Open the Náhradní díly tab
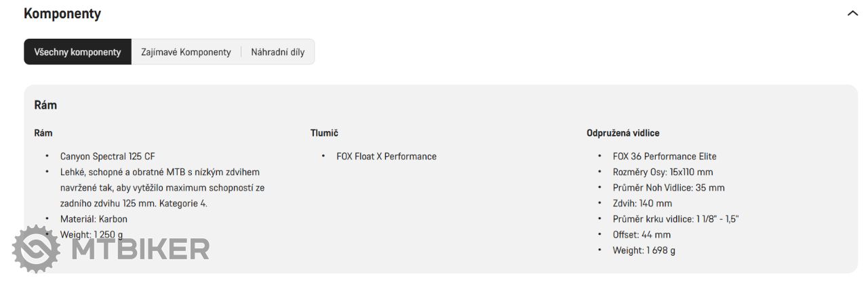The width and height of the screenshot is (868, 283). (278, 52)
